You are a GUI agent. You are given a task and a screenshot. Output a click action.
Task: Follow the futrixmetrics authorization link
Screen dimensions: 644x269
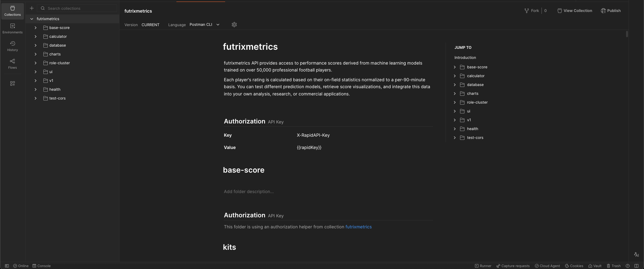358,227
